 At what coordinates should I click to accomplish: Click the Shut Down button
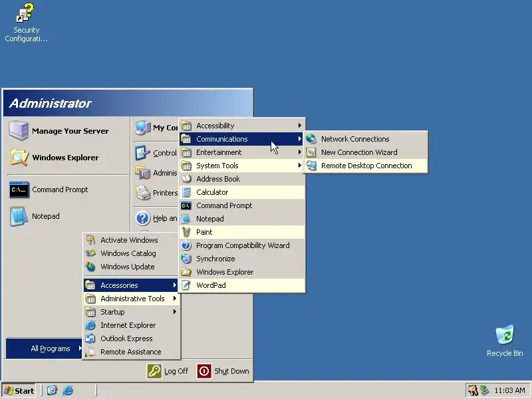pos(223,371)
